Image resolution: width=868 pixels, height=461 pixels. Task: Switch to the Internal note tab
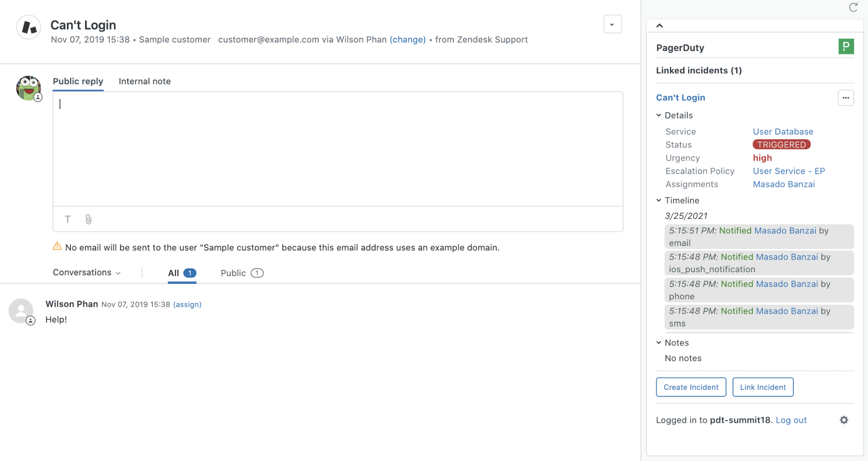point(145,81)
